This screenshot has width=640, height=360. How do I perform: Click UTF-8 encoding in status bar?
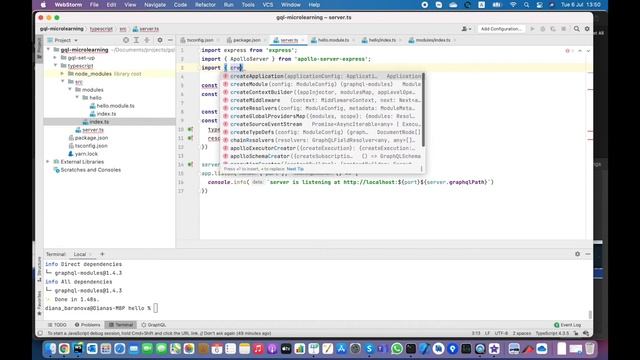pos(501,333)
